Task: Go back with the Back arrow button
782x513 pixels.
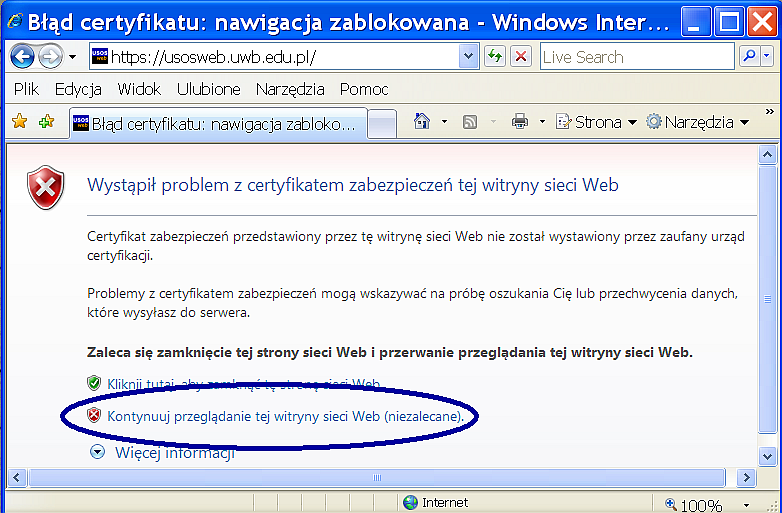Action: tap(22, 57)
